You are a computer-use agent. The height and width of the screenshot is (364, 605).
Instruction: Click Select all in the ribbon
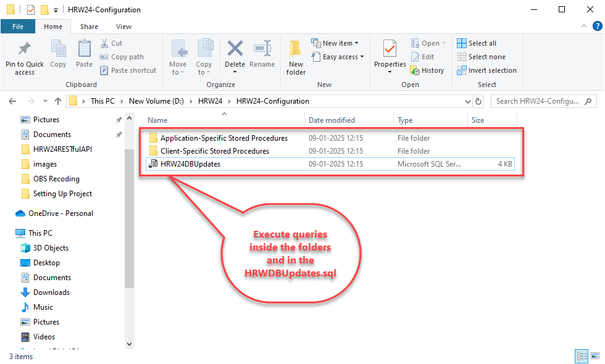(x=477, y=43)
